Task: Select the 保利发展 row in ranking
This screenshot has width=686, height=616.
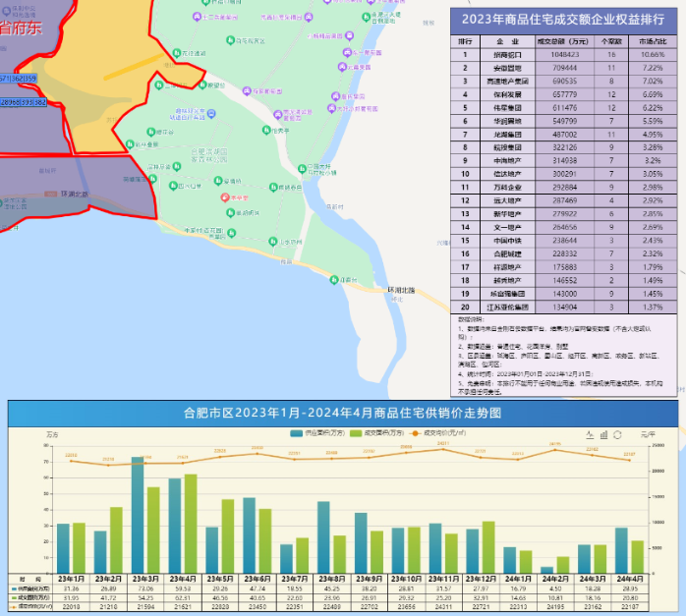Action: pyautogui.click(x=508, y=94)
